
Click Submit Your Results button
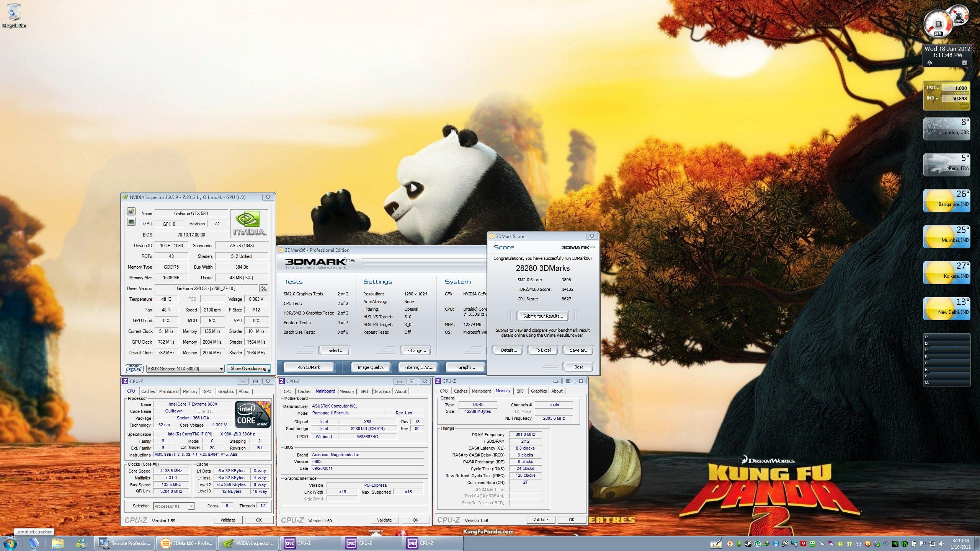[x=543, y=316]
